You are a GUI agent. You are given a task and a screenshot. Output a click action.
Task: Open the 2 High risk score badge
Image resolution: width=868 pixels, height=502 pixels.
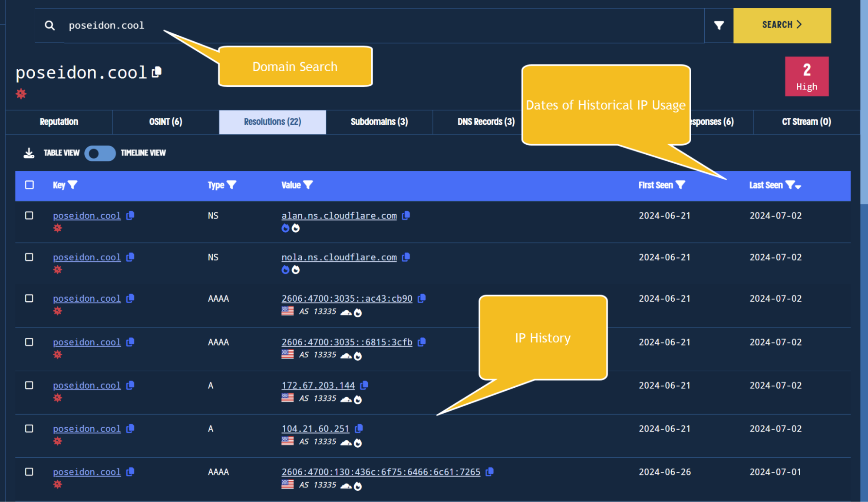[x=807, y=76]
